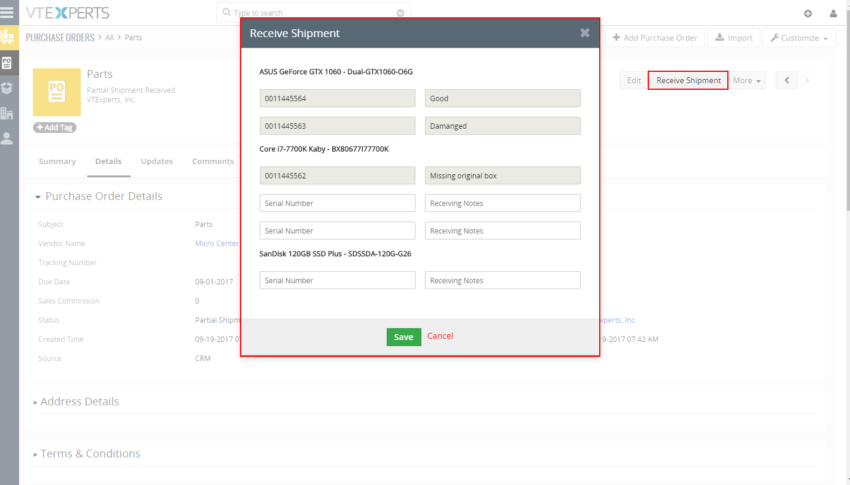The height and width of the screenshot is (485, 850).
Task: Click the Import button
Action: click(x=734, y=38)
